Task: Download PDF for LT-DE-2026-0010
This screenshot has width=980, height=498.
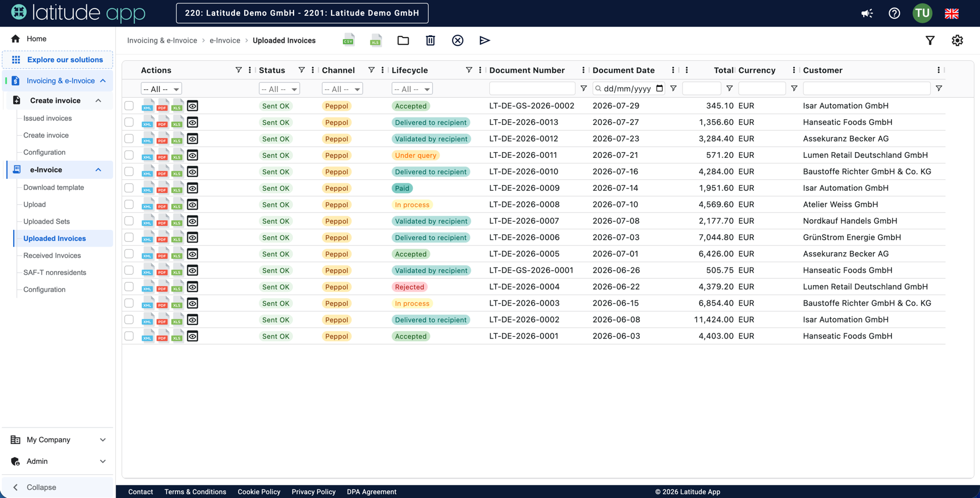Action: click(x=162, y=172)
